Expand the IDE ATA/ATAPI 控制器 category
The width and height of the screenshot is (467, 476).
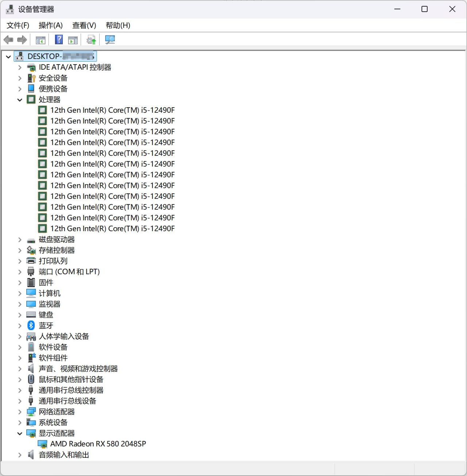coord(20,67)
